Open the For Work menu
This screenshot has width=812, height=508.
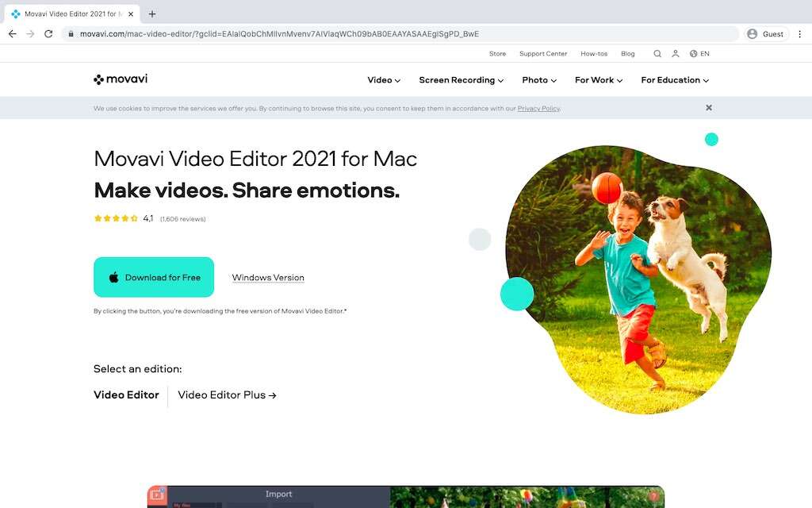(599, 80)
